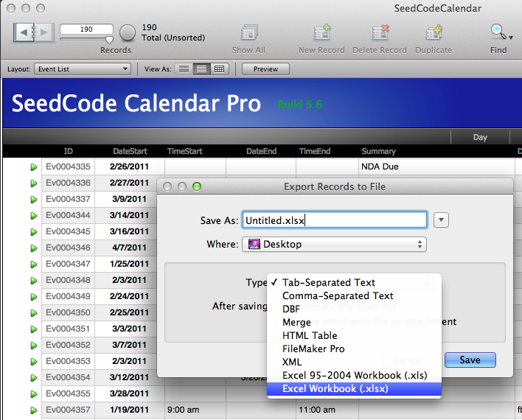Screen dimensions: 522x420
Task: Click the Save button
Action: pos(470,360)
